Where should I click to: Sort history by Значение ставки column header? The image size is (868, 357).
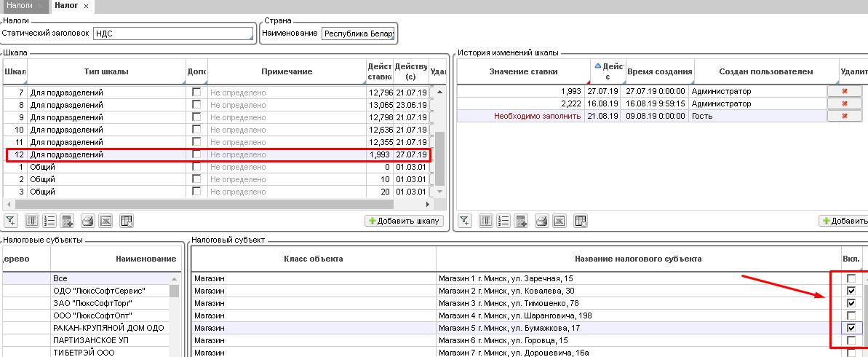pyautogui.click(x=523, y=71)
